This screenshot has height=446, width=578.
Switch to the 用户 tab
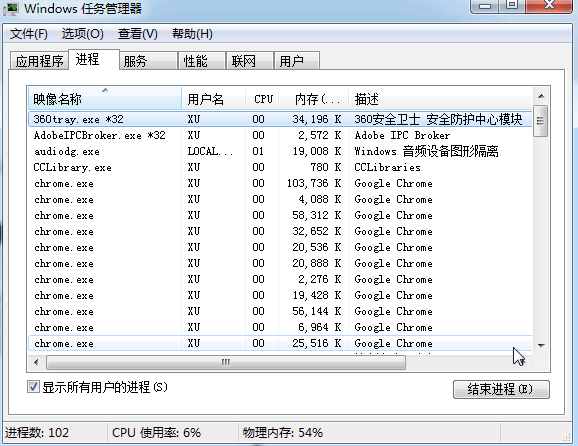click(x=297, y=61)
